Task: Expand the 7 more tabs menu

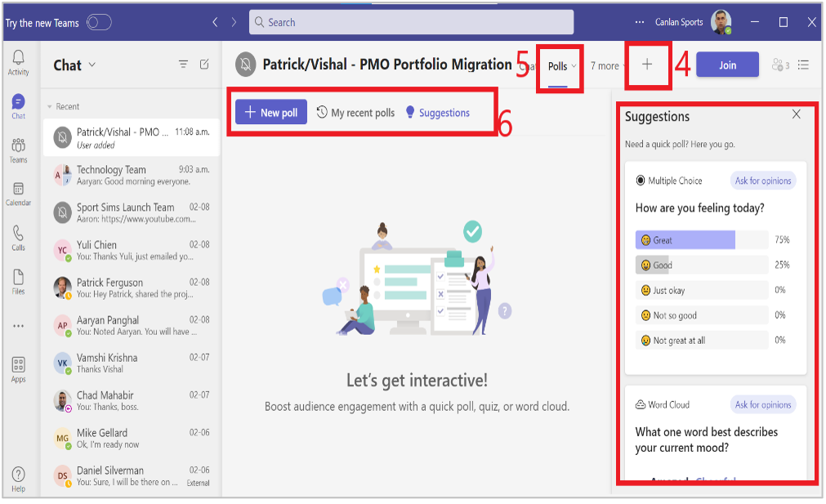Action: [x=608, y=66]
